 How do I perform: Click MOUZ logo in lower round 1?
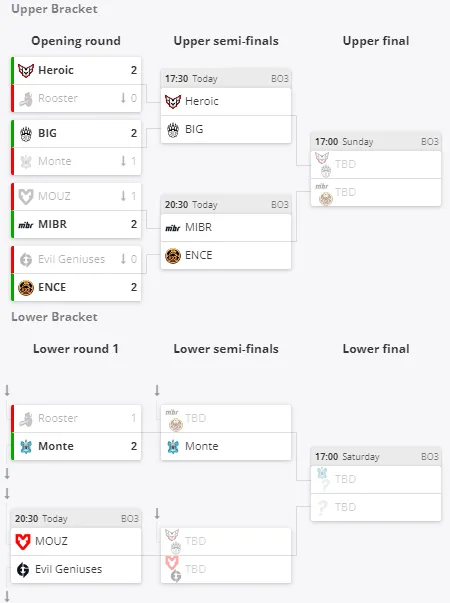23,541
